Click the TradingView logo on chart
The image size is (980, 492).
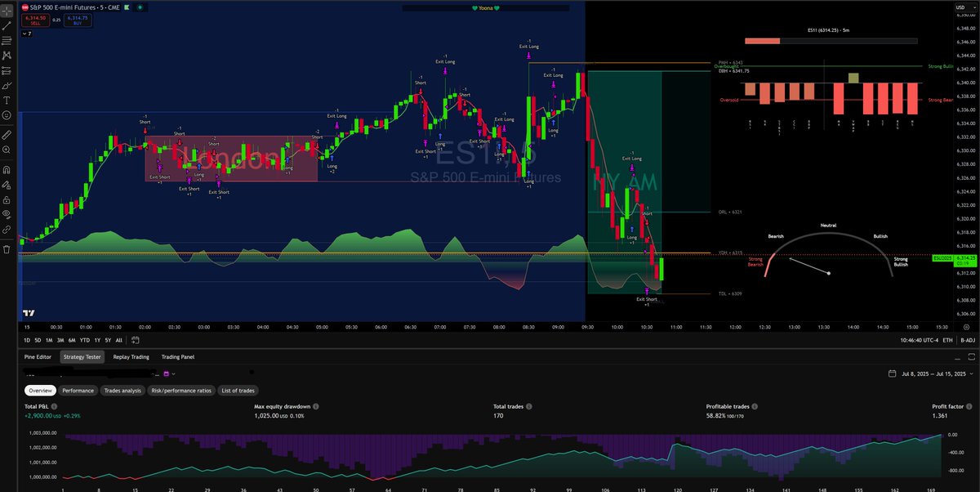point(29,313)
